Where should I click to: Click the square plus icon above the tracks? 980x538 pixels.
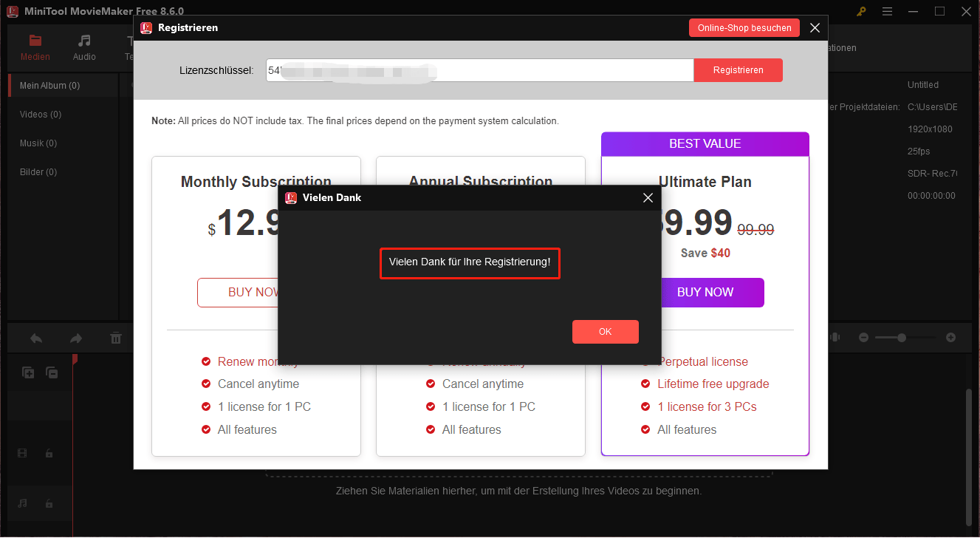pos(28,372)
